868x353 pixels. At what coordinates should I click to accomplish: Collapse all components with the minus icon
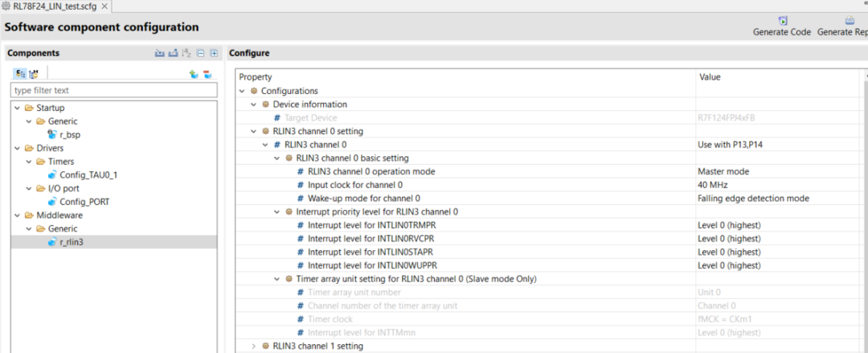[201, 53]
